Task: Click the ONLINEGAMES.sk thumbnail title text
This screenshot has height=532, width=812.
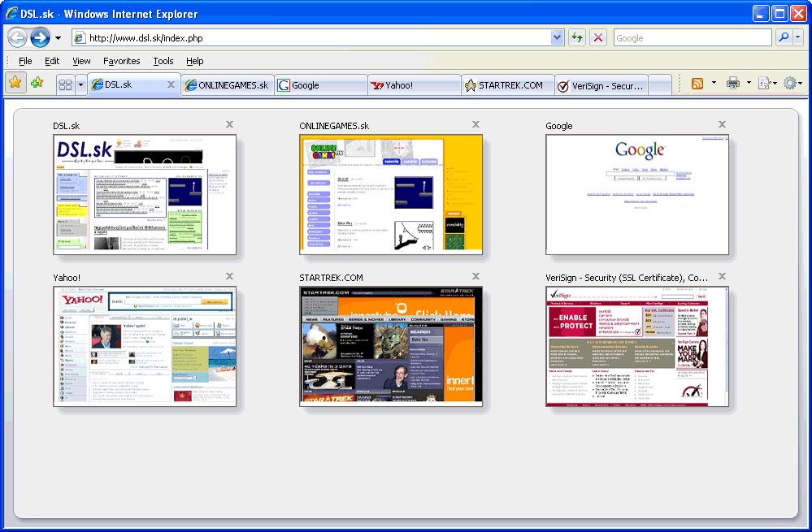Action: 334,126
